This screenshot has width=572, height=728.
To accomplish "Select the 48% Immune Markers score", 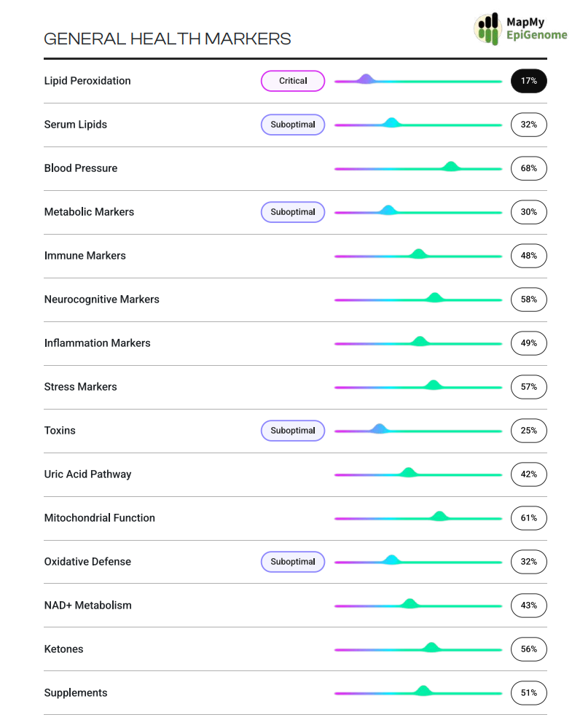I will (x=528, y=256).
